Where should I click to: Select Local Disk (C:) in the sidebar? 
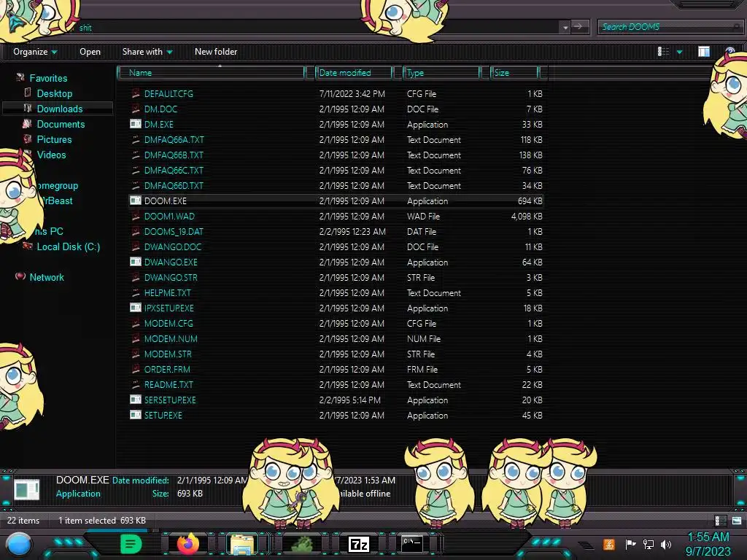(69, 246)
